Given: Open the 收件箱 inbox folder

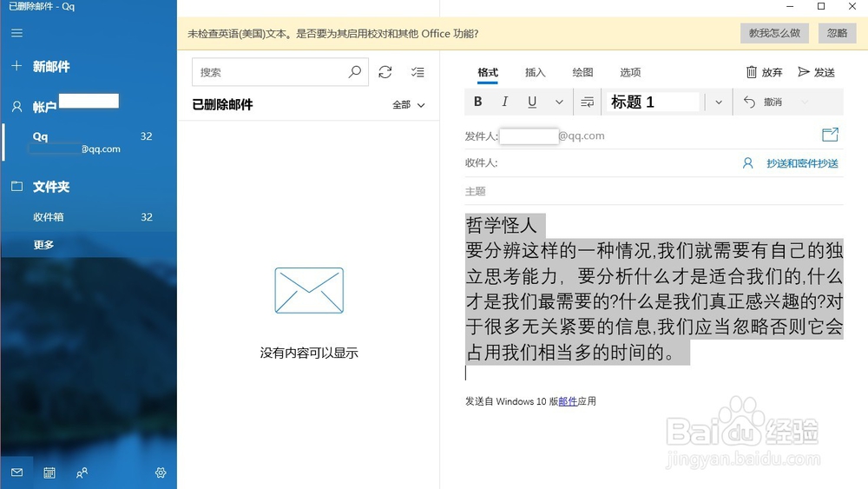Looking at the screenshot, I should 89,217.
